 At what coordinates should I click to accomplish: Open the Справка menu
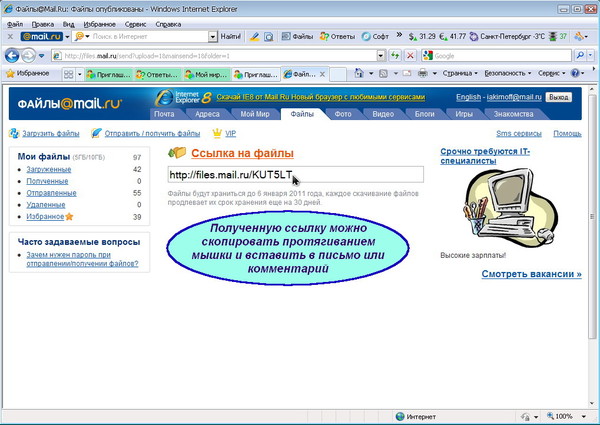point(168,24)
